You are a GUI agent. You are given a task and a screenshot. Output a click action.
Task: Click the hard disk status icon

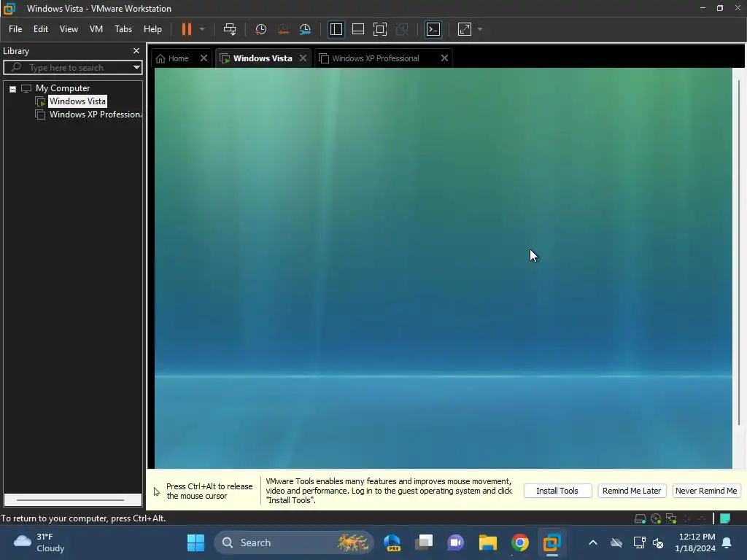[640, 518]
